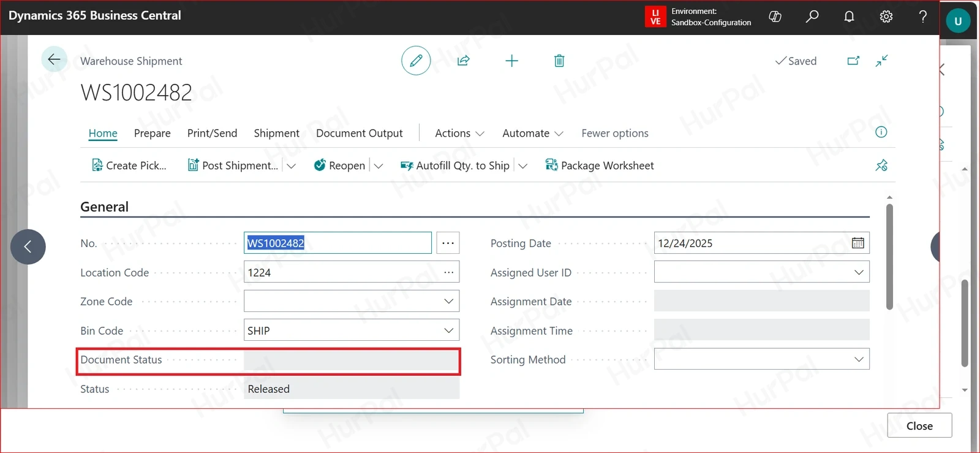The width and height of the screenshot is (980, 453).
Task: Click Reopen action
Action: click(339, 166)
